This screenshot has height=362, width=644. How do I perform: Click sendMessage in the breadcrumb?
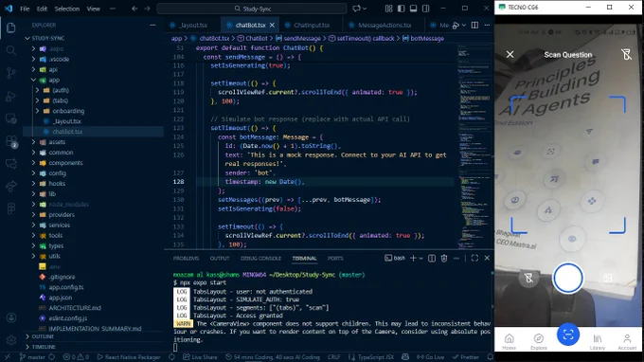pos(302,38)
